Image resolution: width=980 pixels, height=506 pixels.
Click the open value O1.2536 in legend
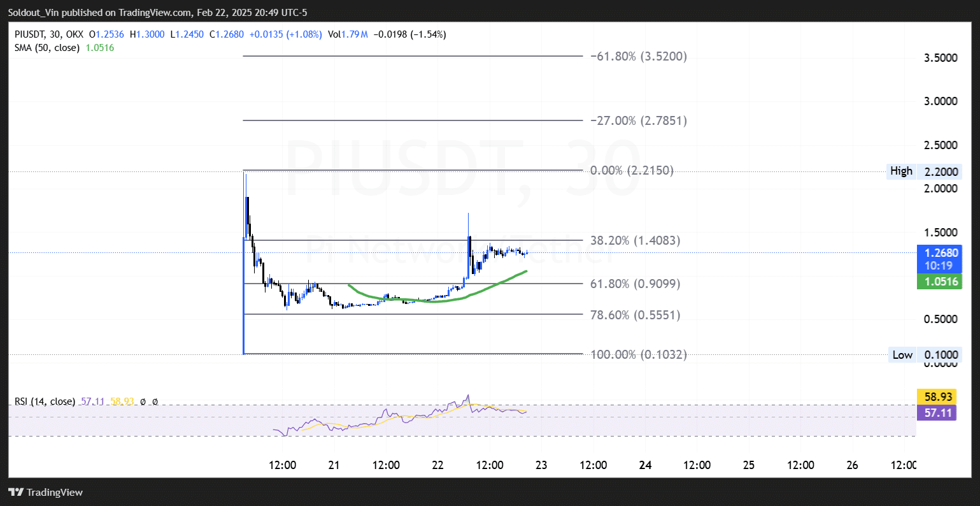point(106,34)
